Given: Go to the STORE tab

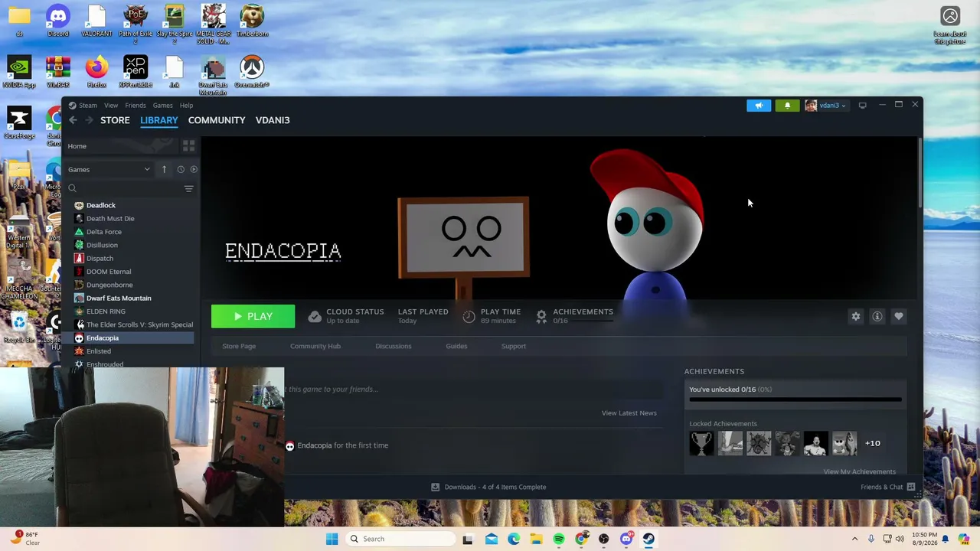Looking at the screenshot, I should click(115, 120).
